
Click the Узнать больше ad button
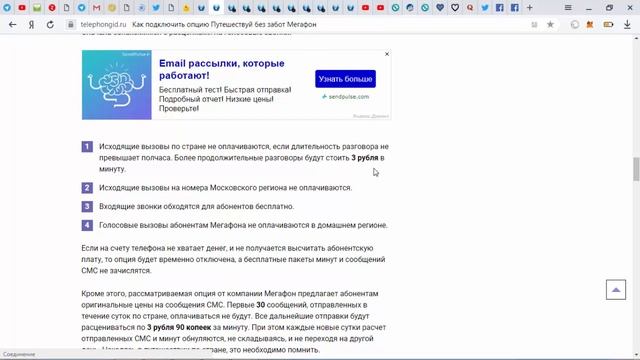345,79
